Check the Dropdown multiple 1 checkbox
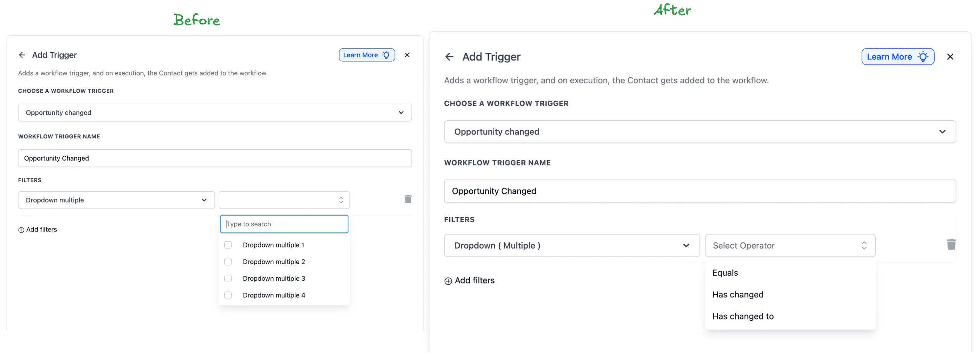The image size is (980, 356). point(228,245)
